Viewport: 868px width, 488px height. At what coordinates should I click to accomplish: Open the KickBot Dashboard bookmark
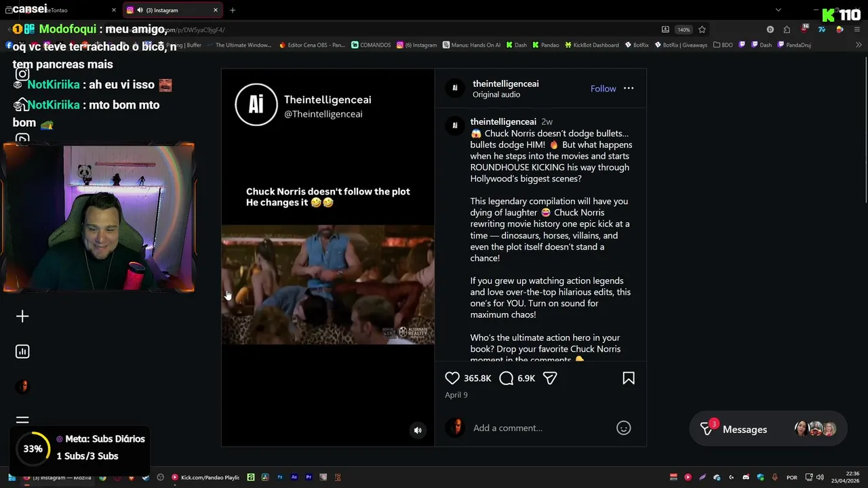pos(591,45)
